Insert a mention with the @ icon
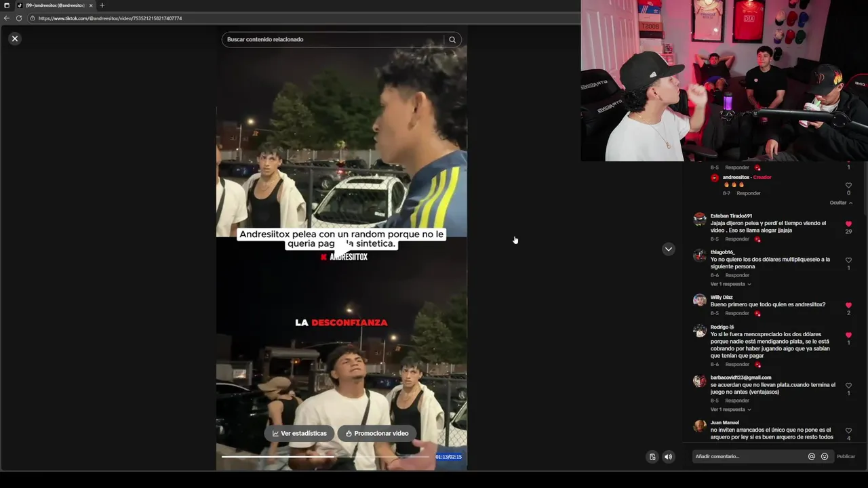Viewport: 868px width, 488px height. [x=812, y=457]
